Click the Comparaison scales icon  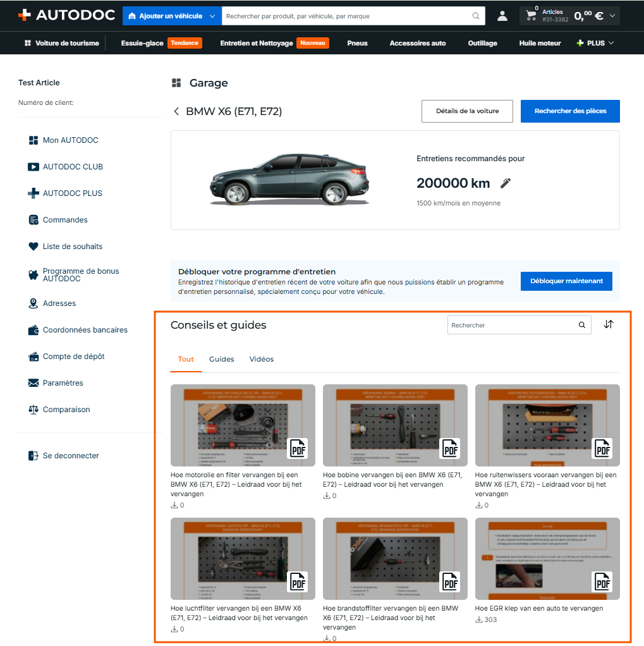click(x=33, y=410)
